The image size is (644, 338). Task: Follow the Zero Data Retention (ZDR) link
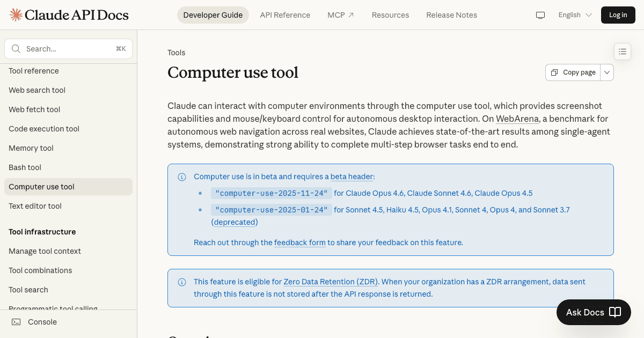(x=331, y=282)
